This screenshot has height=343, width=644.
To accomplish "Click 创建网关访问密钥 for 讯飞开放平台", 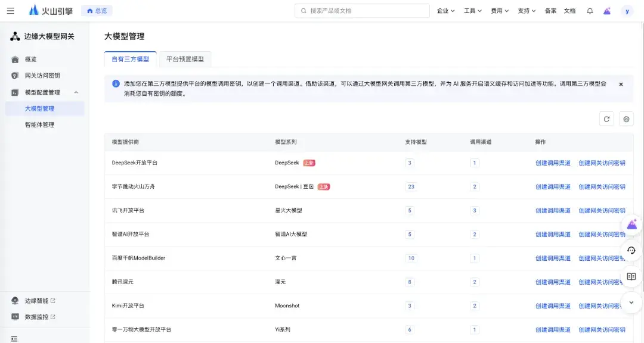I will point(602,210).
